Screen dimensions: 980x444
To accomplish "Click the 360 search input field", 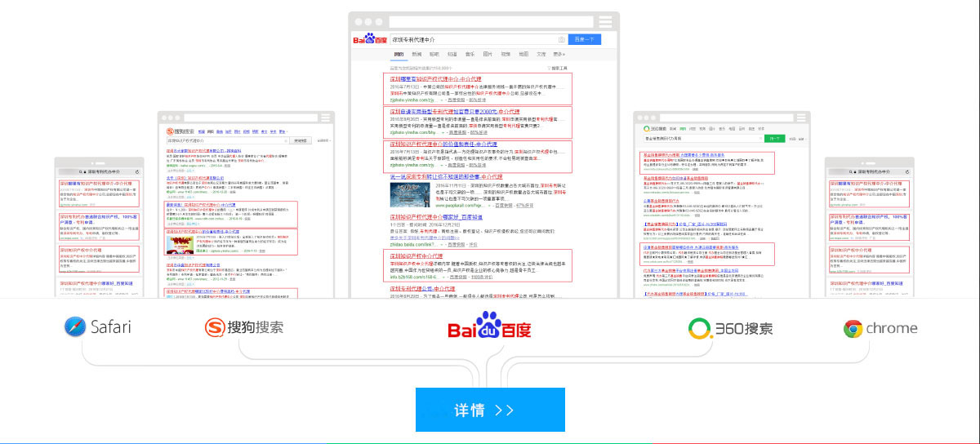I will [702, 140].
